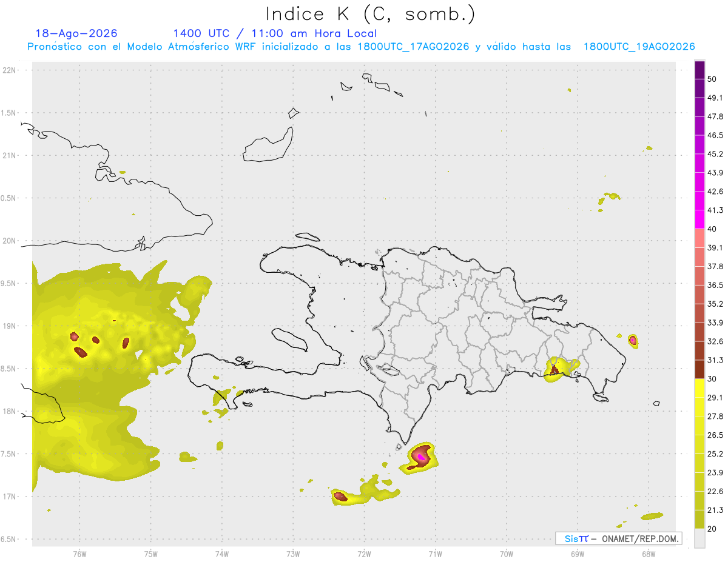Screen dimensions: 728x562
Task: Click the map title "Indice K (C, somb.)"
Action: (370, 14)
